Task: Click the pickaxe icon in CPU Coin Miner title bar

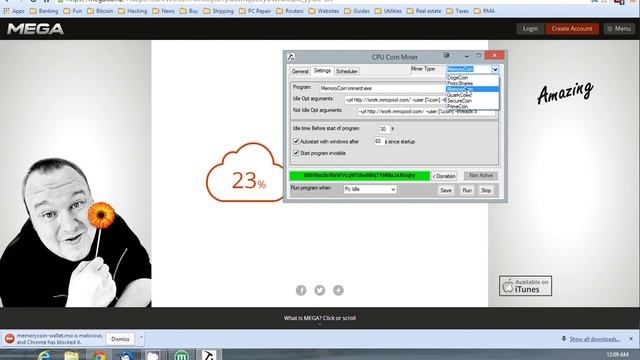Action: (291, 57)
